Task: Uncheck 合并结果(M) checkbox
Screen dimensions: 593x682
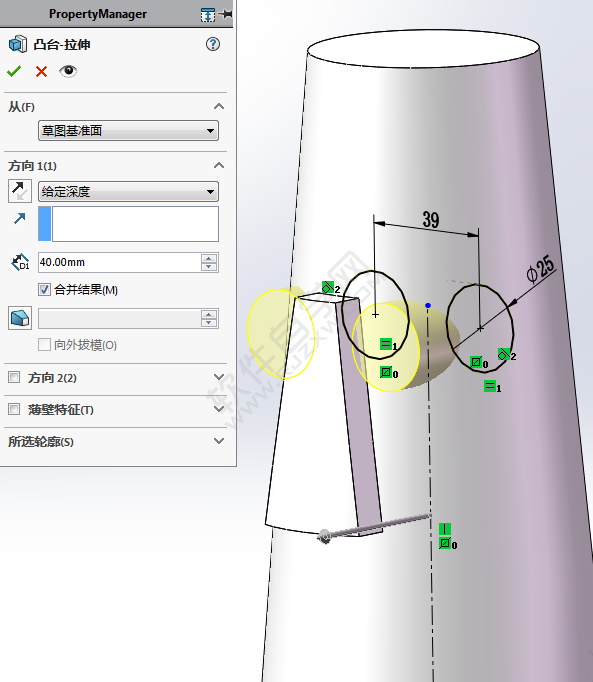Action: coord(44,290)
